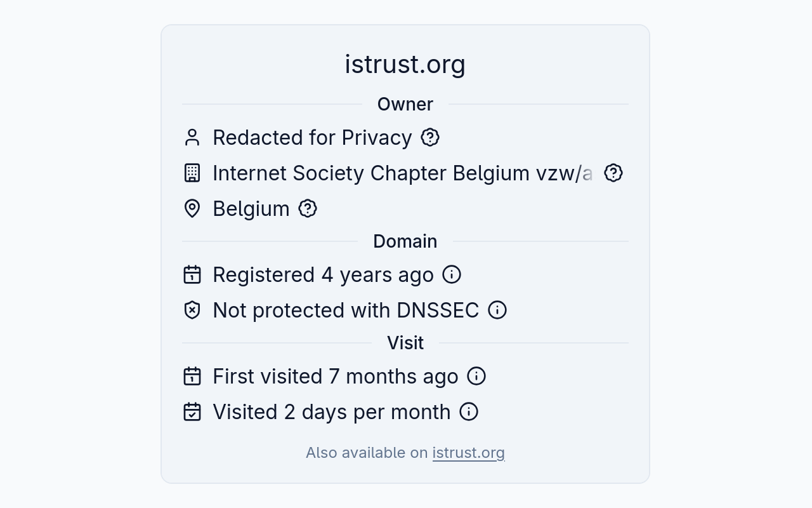Open the istrust.org link in the footer

(x=468, y=453)
